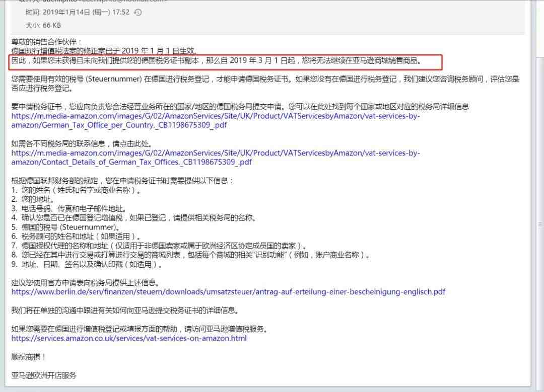Click the timestamp text "2019年1月14日 (周一) 17:52"
The width and height of the screenshot is (544, 392).
[x=86, y=12]
